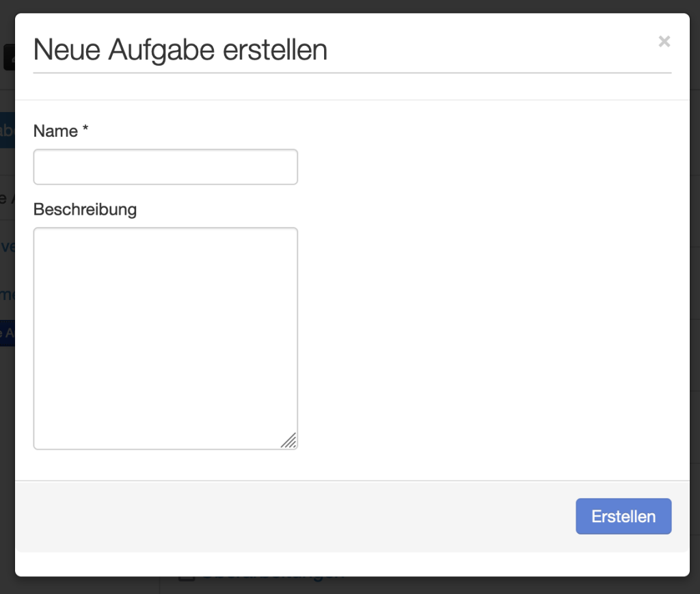The width and height of the screenshot is (700, 594).
Task: Click the Beschreibung textarea resize grip
Action: (x=289, y=441)
